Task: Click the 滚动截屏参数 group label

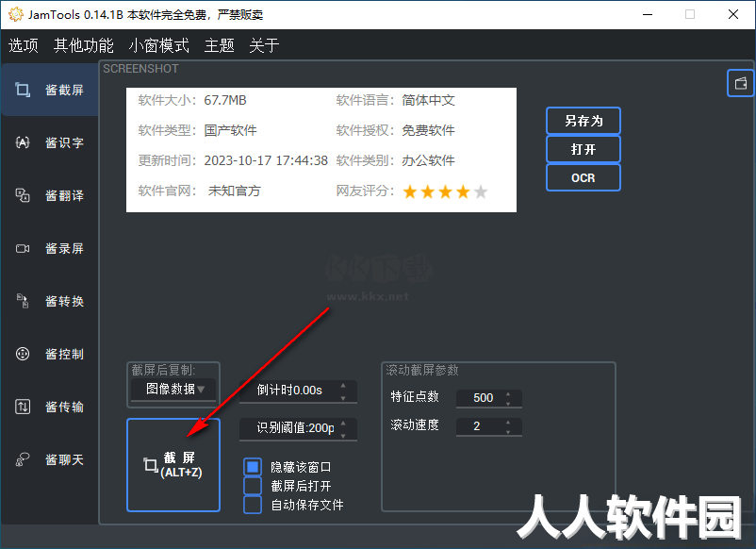Action: pyautogui.click(x=422, y=370)
